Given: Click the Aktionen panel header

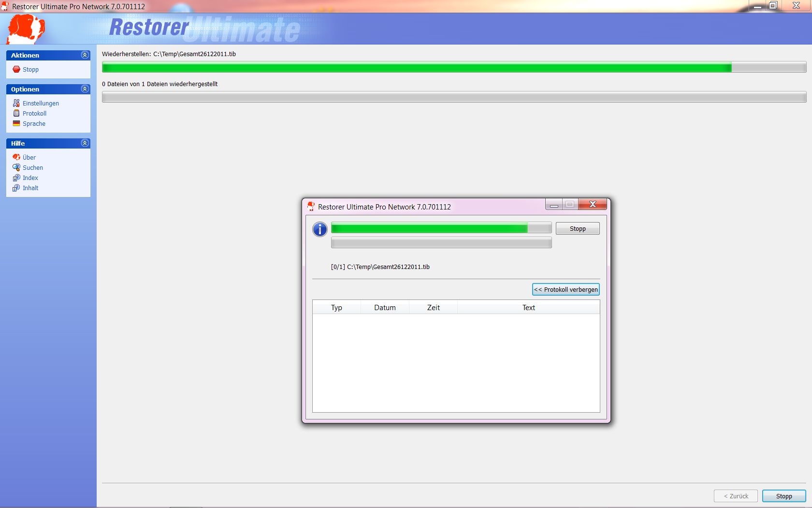Looking at the screenshot, I should pyautogui.click(x=48, y=55).
